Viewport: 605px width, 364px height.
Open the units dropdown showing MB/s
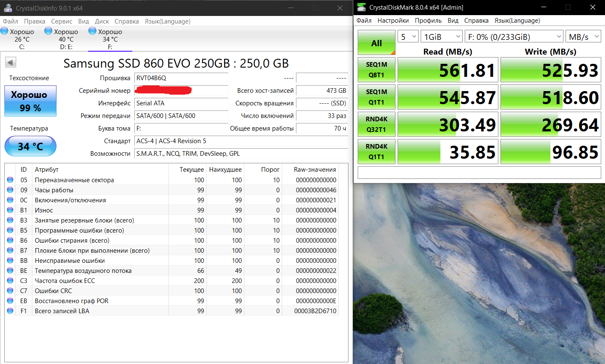583,37
